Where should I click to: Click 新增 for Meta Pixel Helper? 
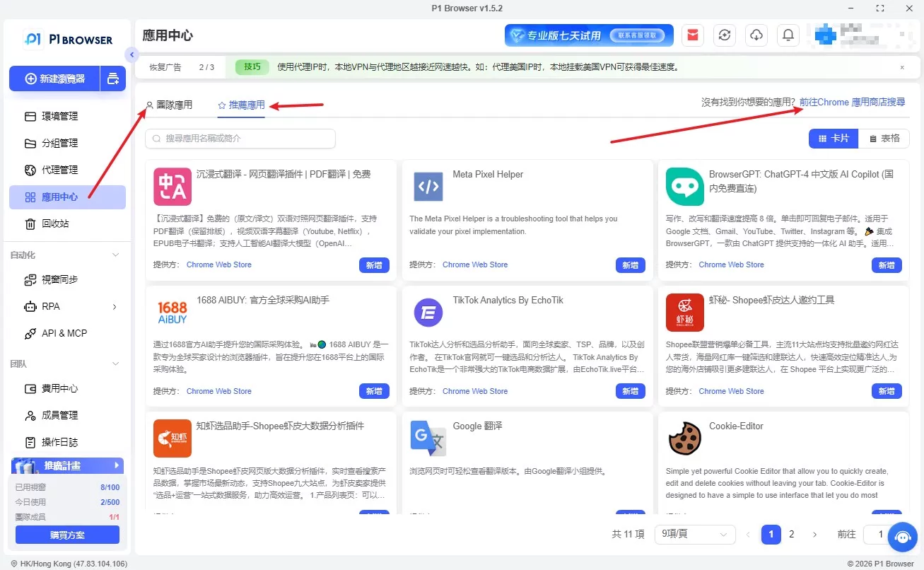pos(631,265)
